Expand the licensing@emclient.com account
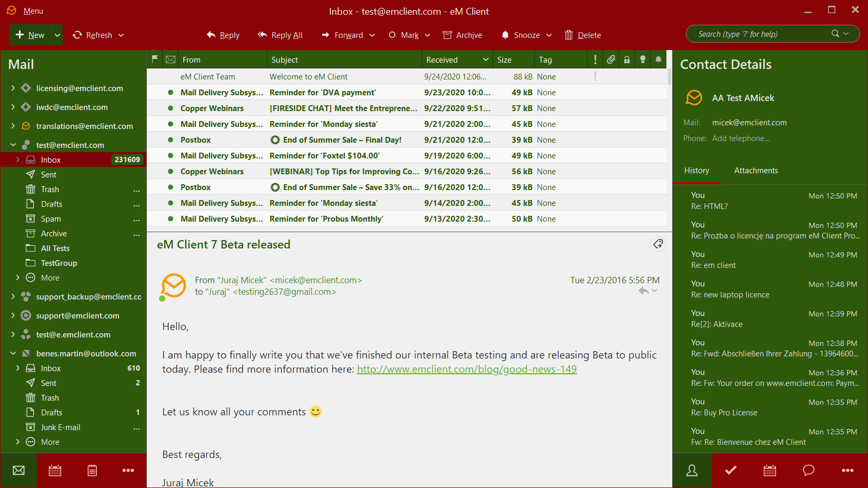Viewport: 868px width, 488px height. point(13,88)
